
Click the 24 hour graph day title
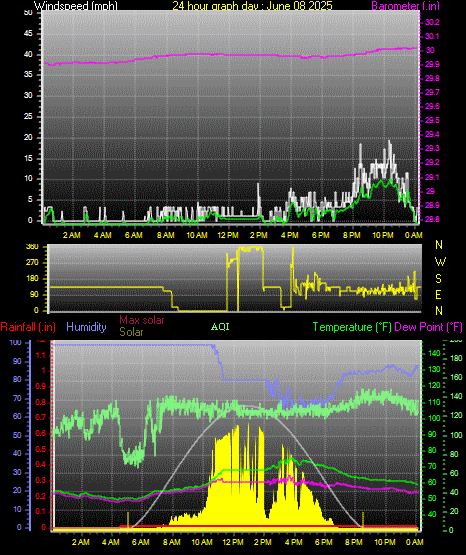pyautogui.click(x=252, y=6)
